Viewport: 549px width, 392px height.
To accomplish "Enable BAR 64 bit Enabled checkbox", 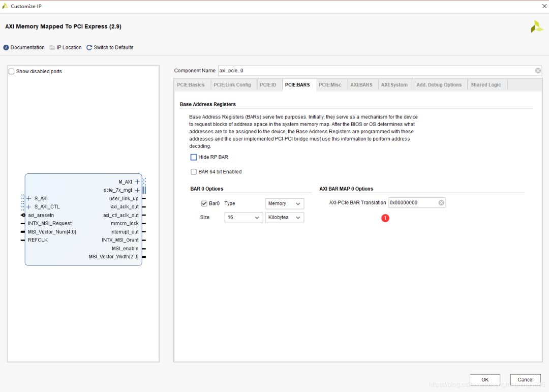I will click(194, 172).
